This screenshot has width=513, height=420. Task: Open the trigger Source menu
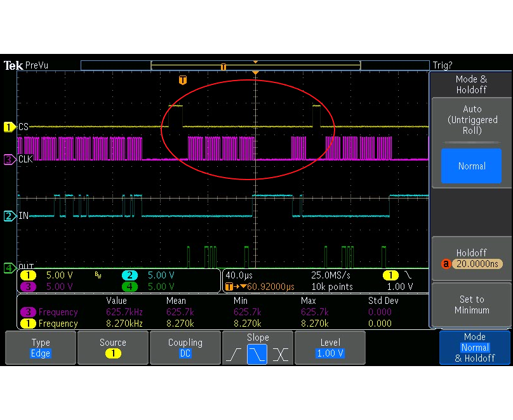coord(112,348)
